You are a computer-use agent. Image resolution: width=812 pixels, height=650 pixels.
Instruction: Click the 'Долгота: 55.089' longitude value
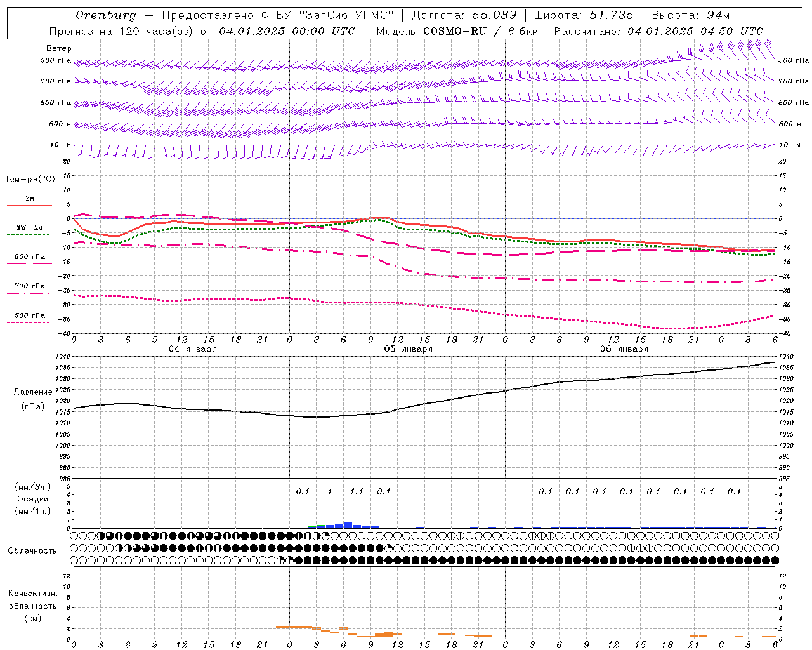464,15
